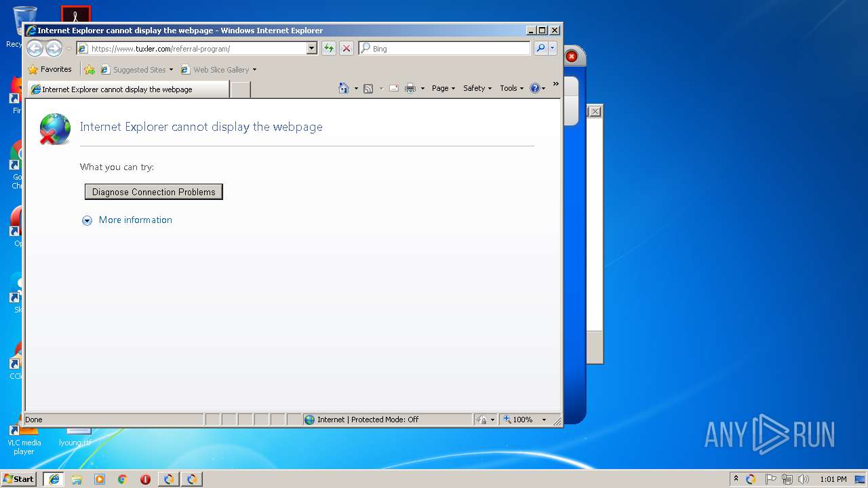This screenshot has width=868, height=488.
Task: Click the volume speaker tray icon
Action: click(x=804, y=479)
